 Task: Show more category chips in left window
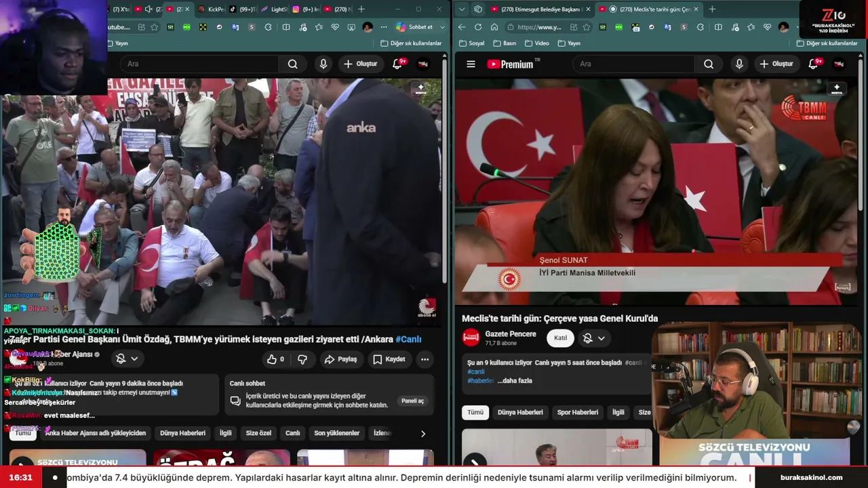[423, 433]
